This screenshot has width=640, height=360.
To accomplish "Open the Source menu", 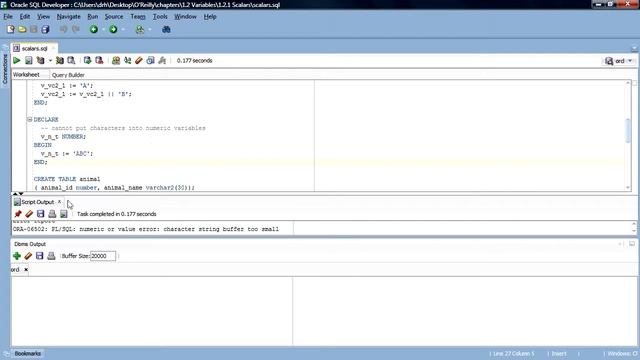I will click(x=114, y=17).
